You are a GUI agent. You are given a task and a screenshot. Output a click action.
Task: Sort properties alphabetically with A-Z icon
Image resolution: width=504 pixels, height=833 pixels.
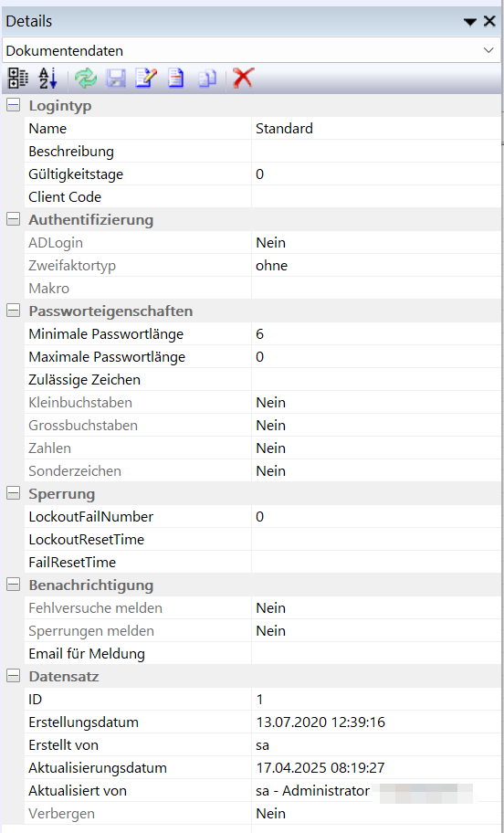[47, 79]
